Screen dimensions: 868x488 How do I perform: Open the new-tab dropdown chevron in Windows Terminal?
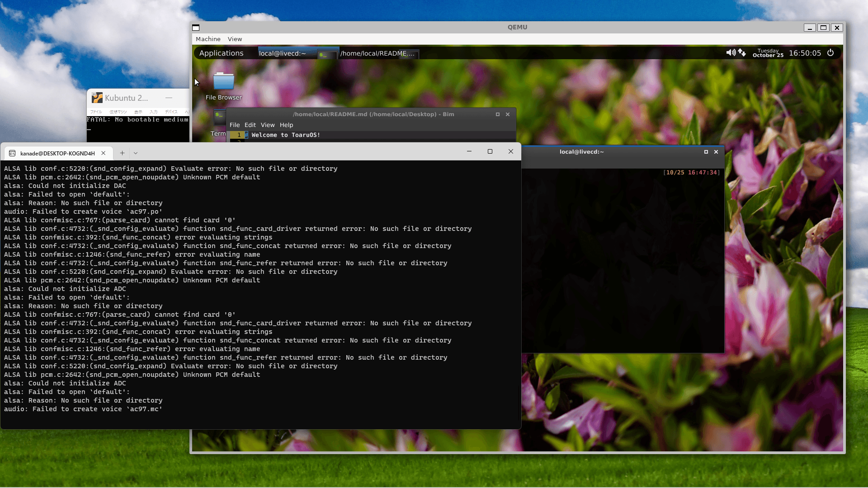click(x=136, y=153)
